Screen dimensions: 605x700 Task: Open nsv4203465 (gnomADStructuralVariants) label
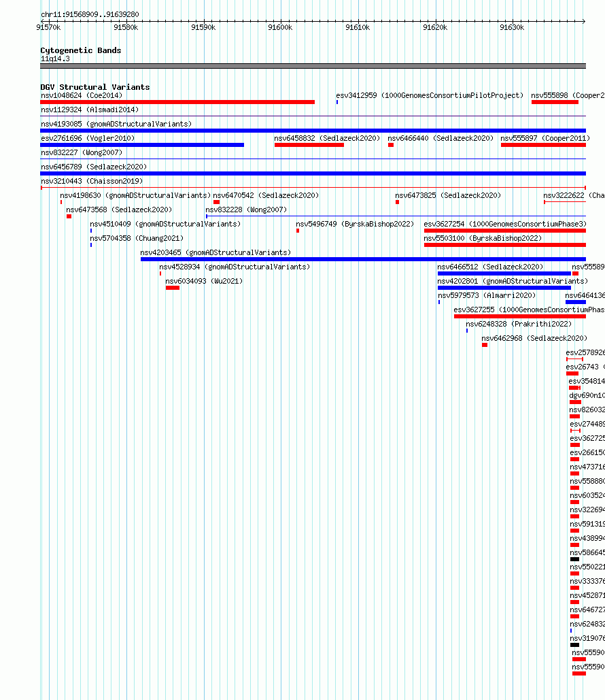tap(215, 252)
